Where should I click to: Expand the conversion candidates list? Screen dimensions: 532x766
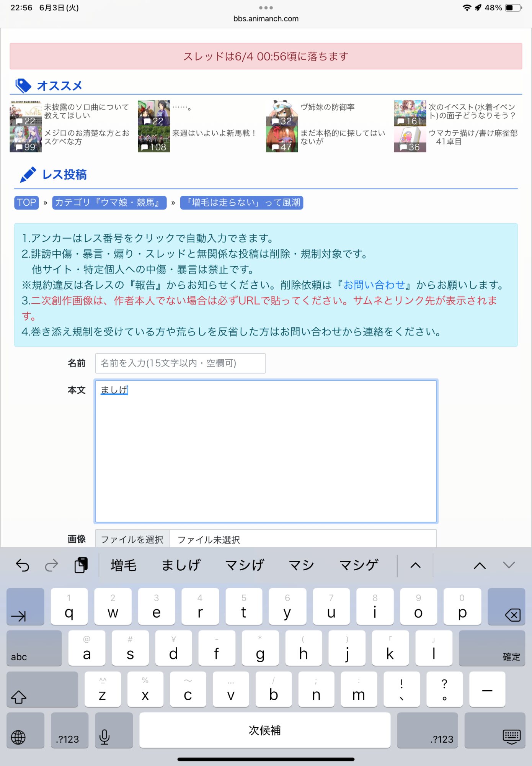(416, 565)
